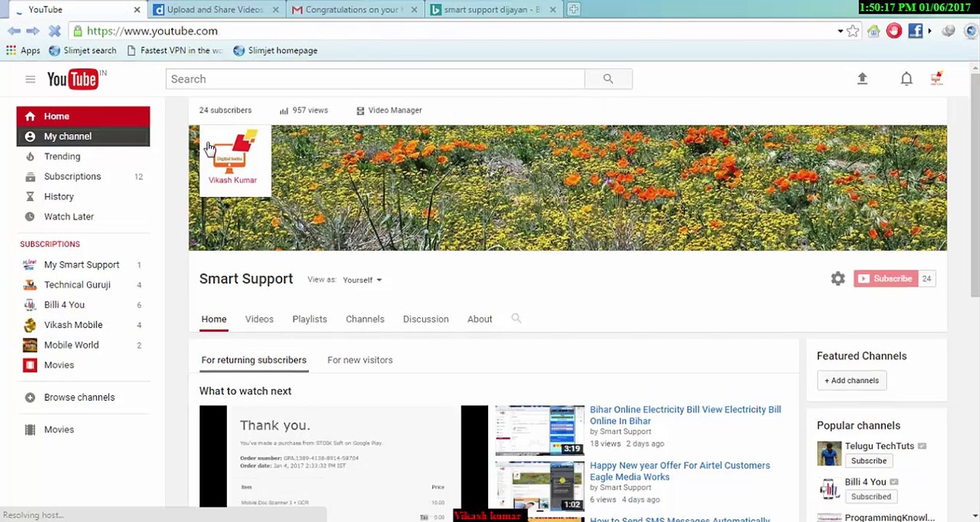Click the red Subscribe button on channel
Viewport: 980px width, 522px height.
pos(886,278)
